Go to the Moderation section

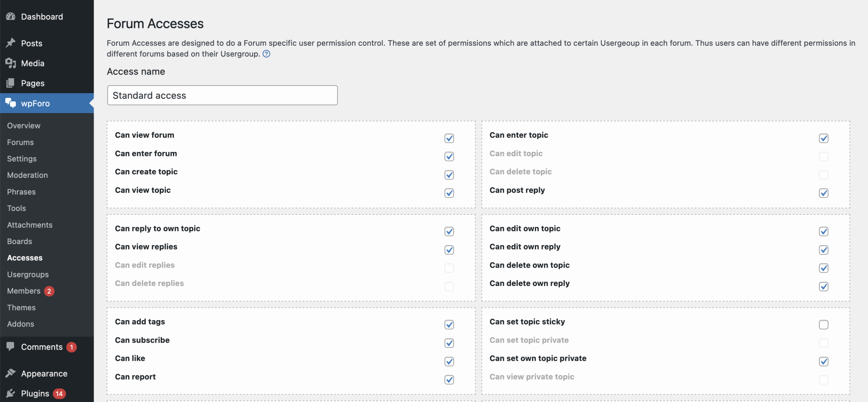(27, 175)
